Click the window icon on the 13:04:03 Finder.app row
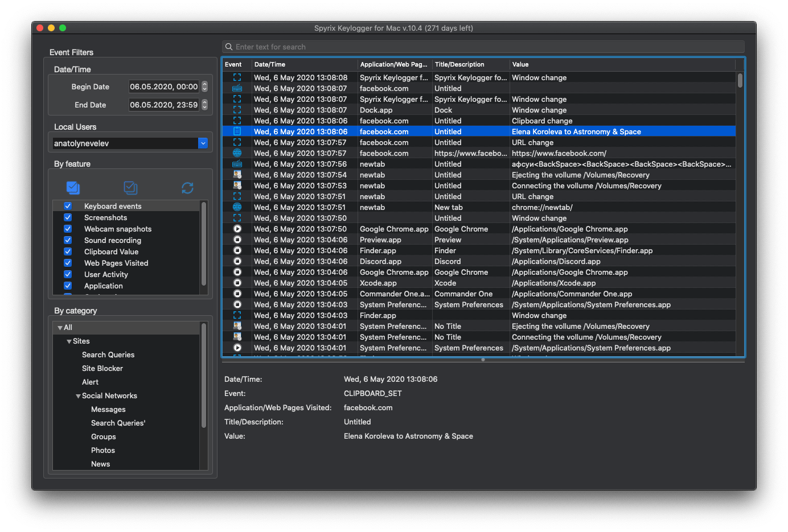 point(237,315)
